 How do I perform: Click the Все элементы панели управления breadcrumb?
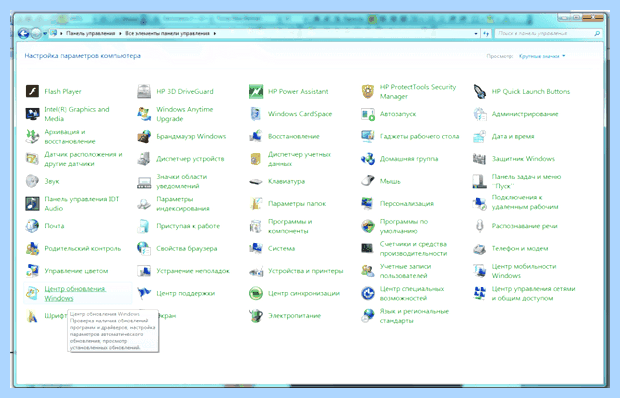[x=167, y=34]
